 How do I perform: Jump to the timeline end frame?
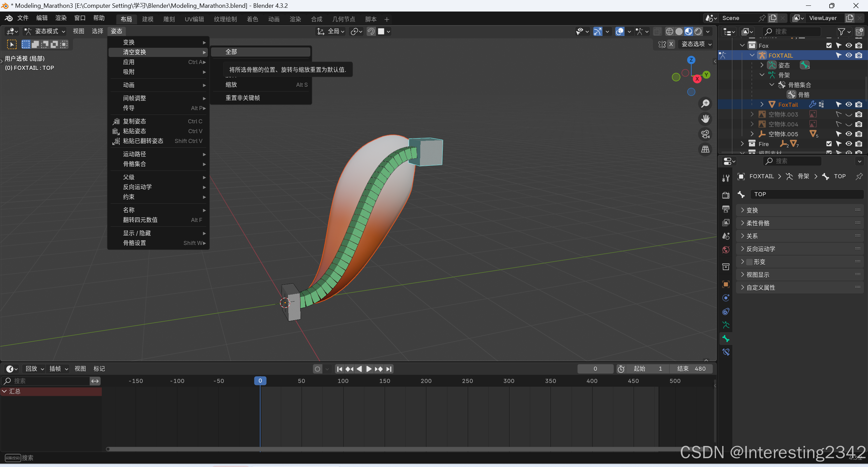[389, 369]
